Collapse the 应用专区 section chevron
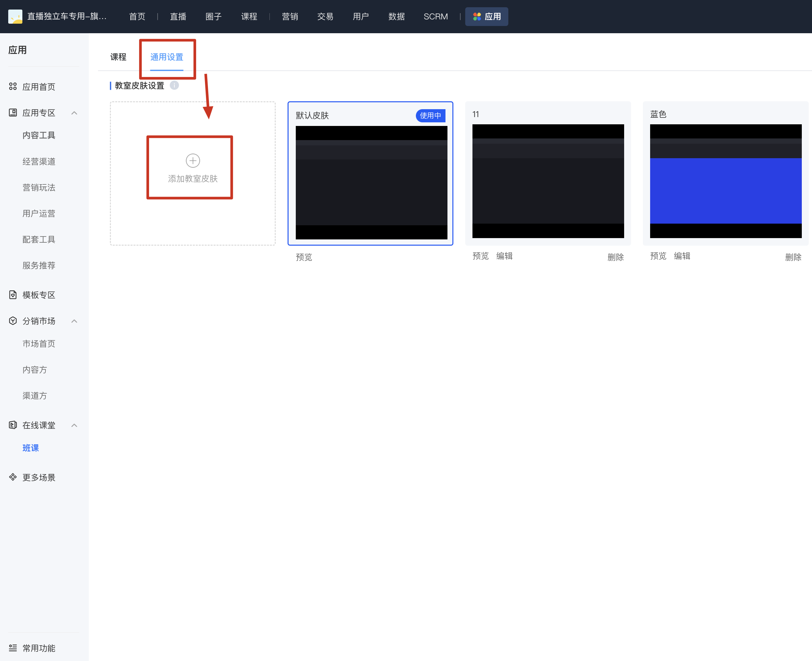Screen dimensions: 812x661 click(74, 113)
